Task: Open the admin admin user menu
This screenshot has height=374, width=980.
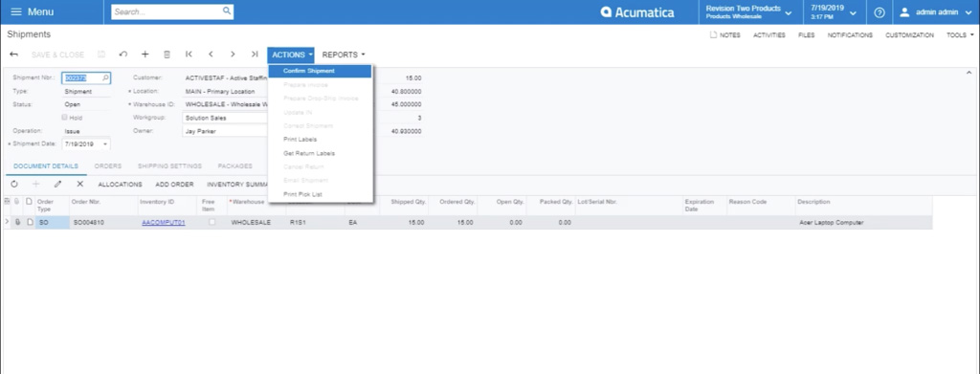Action: (x=935, y=12)
